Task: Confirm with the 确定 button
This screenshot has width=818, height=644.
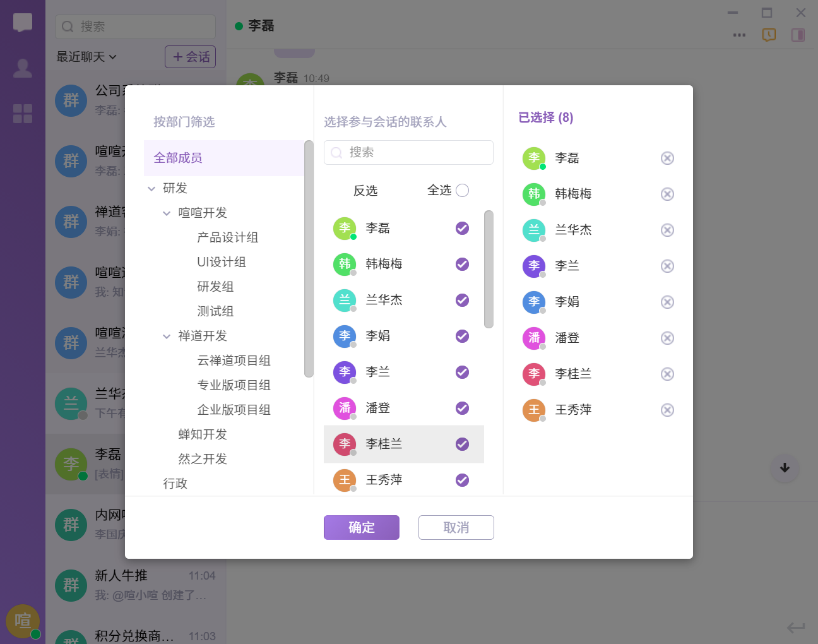Action: coord(362,527)
